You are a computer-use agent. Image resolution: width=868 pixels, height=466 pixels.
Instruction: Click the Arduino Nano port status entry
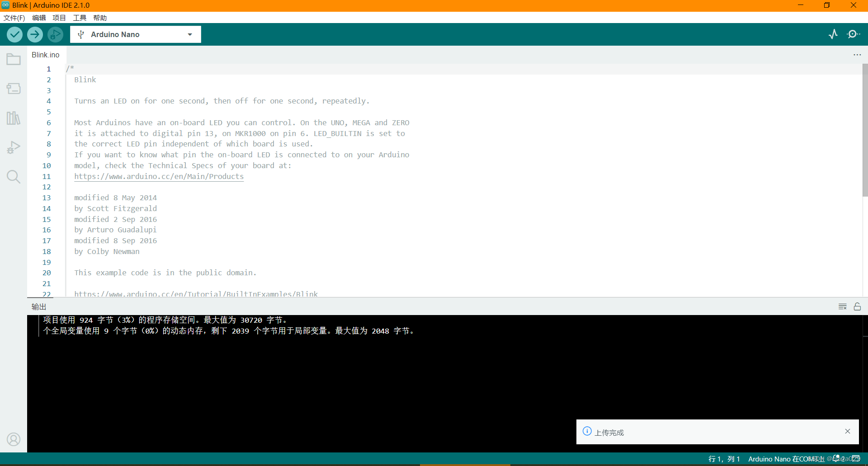click(x=787, y=459)
